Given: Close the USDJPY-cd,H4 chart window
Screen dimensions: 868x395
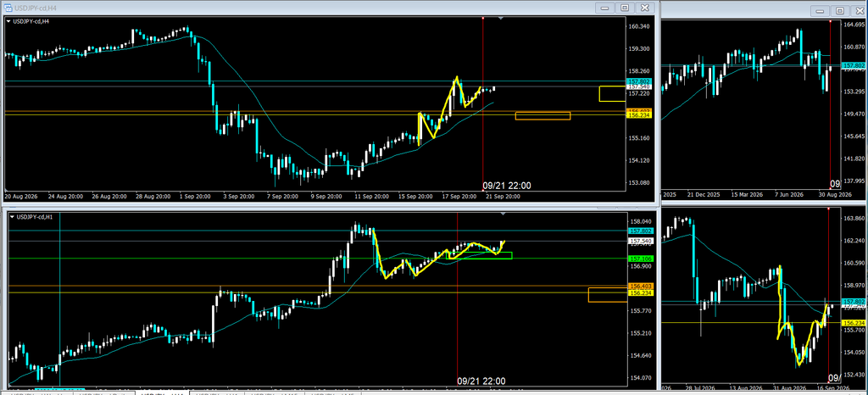Looking at the screenshot, I should (644, 7).
